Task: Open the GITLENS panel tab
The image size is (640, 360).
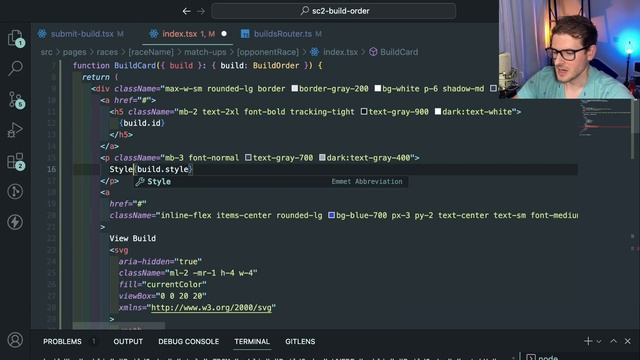Action: (300, 342)
